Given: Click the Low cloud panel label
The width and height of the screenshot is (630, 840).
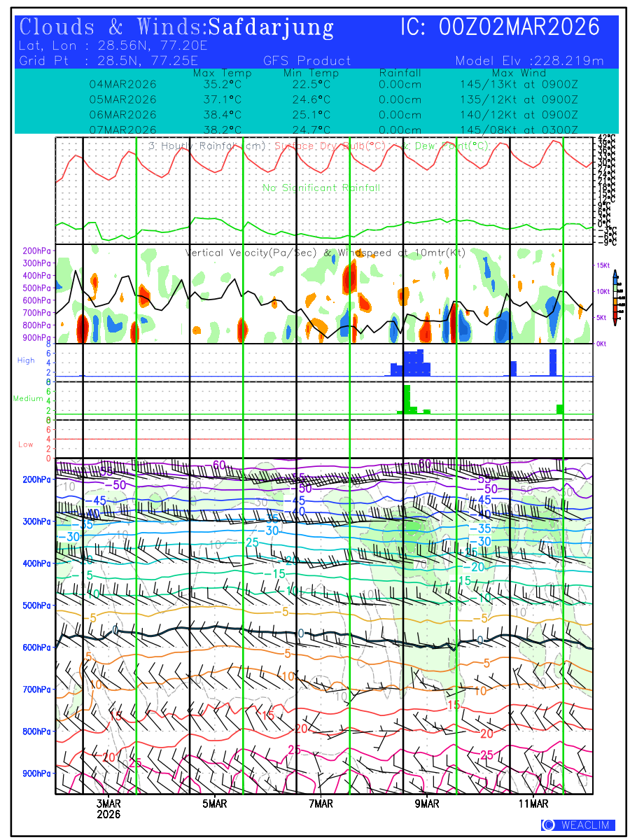Looking at the screenshot, I should click(26, 444).
